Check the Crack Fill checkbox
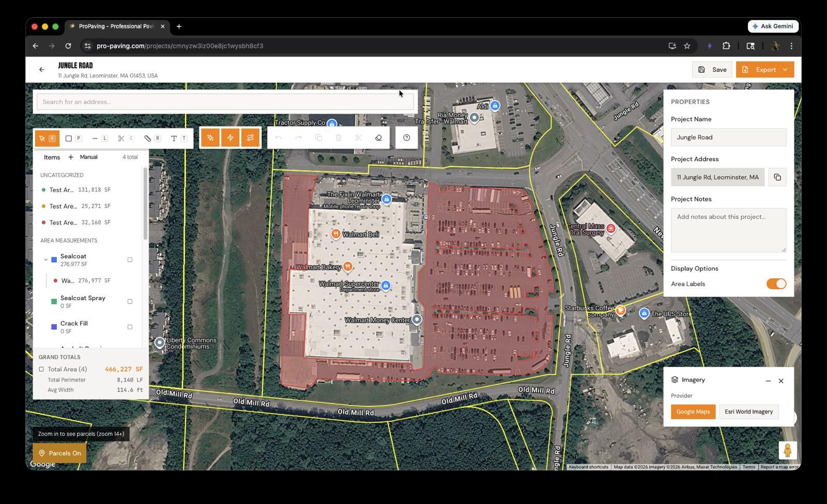Screen dimensions: 827x504 pyautogui.click(x=130, y=327)
